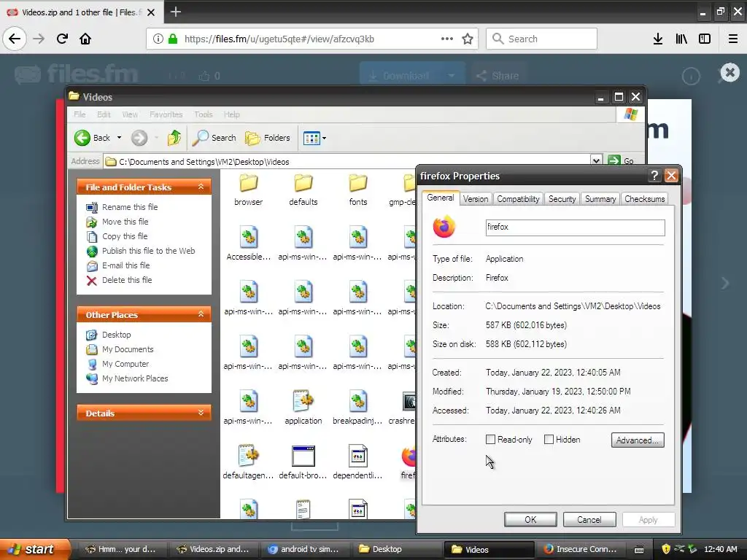This screenshot has width=747, height=560.
Task: Open the Advanced attributes button
Action: 638,440
